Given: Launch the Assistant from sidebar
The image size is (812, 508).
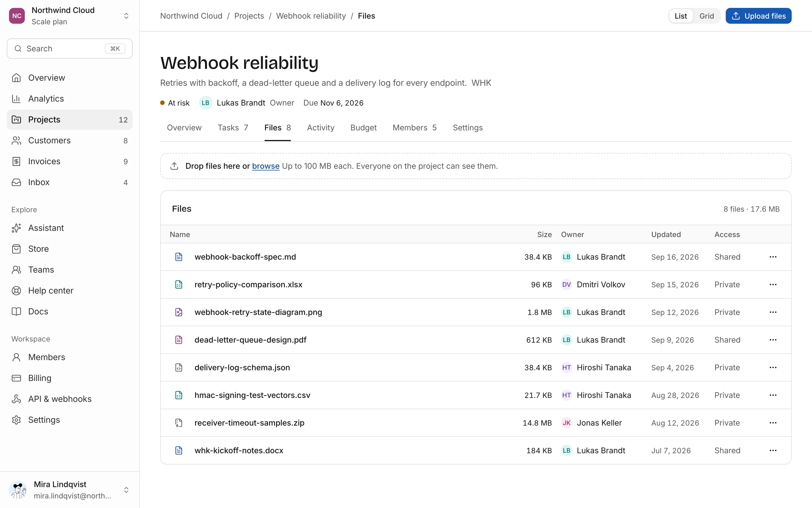Looking at the screenshot, I should point(69,228).
